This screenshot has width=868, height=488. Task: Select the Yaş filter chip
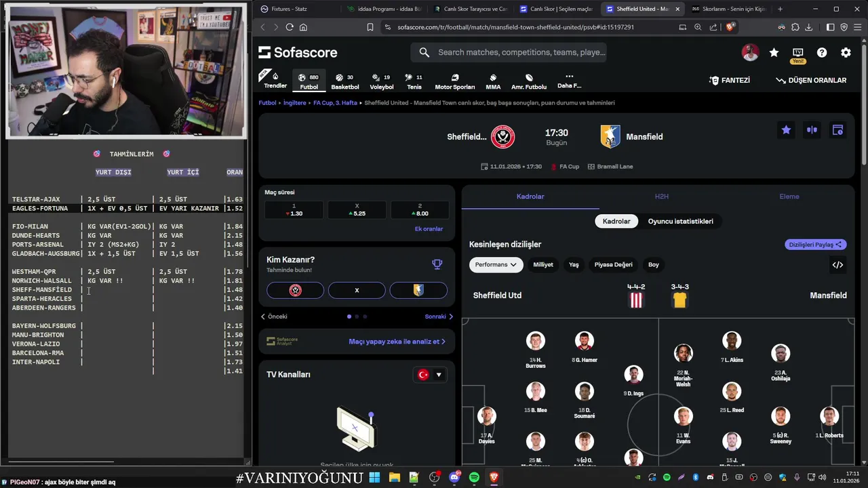pyautogui.click(x=574, y=265)
